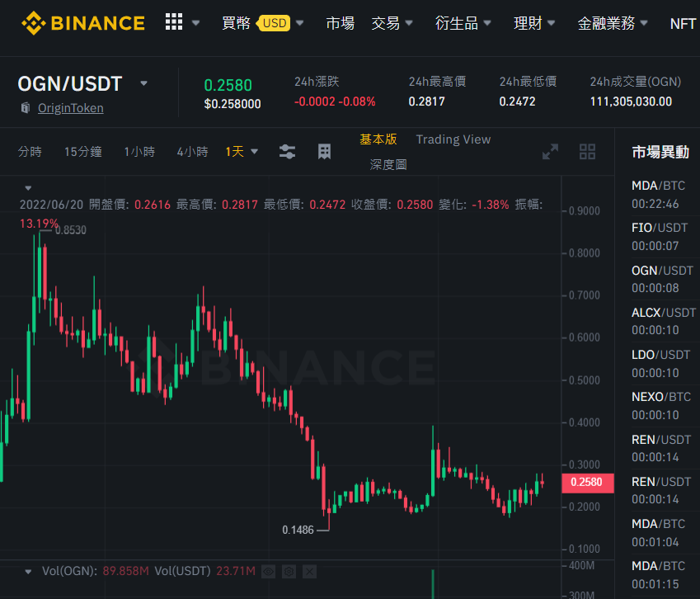Select the 15分鐘 timeframe
The height and width of the screenshot is (599, 700).
point(83,152)
